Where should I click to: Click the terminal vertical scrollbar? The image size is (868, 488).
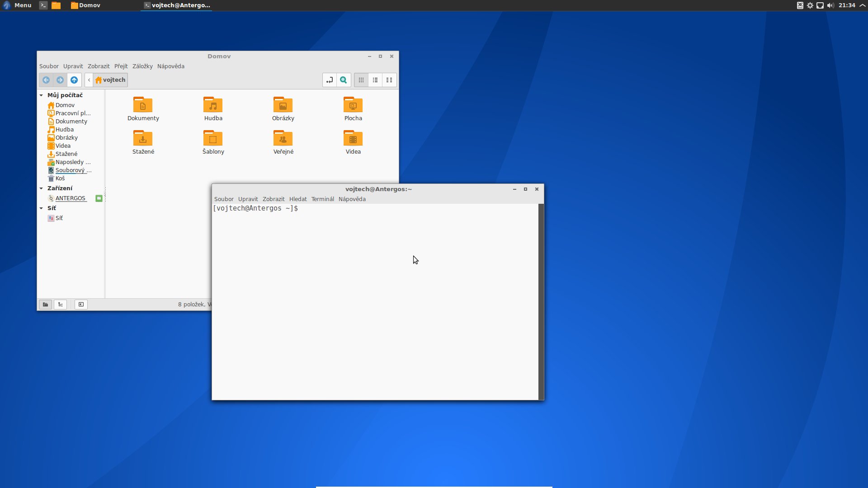click(x=541, y=302)
